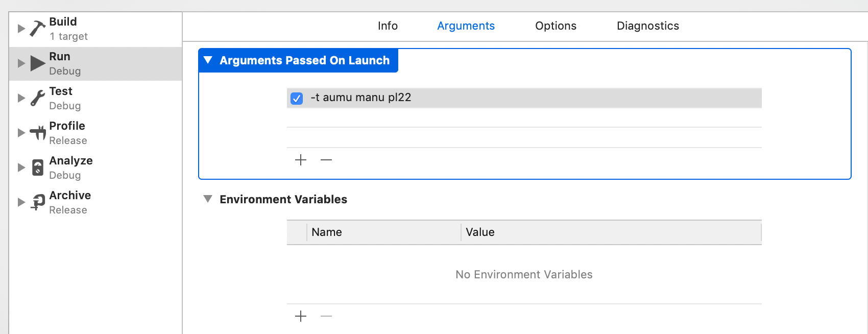Open the Diagnostics tab
Screen dimensions: 868x334
point(647,26)
